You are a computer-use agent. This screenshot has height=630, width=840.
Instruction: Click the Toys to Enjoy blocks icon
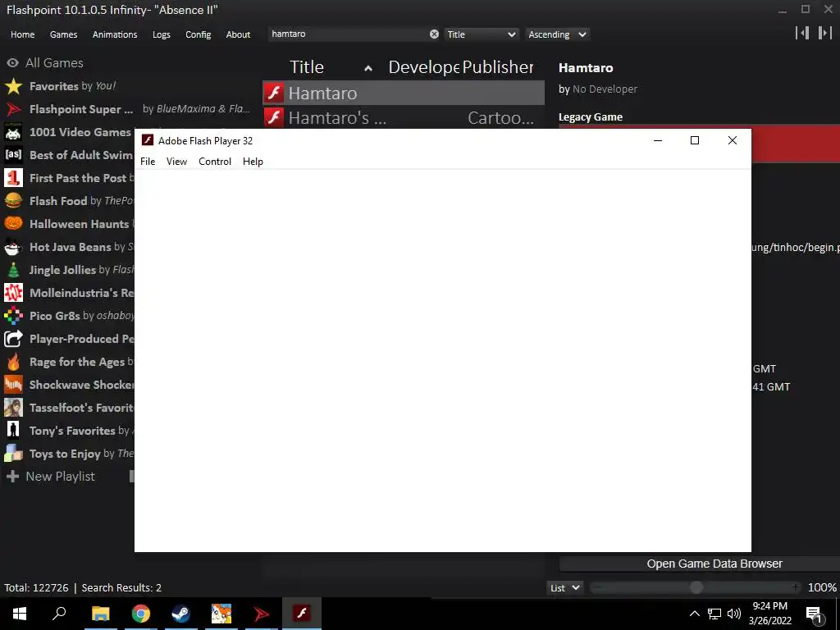click(13, 454)
